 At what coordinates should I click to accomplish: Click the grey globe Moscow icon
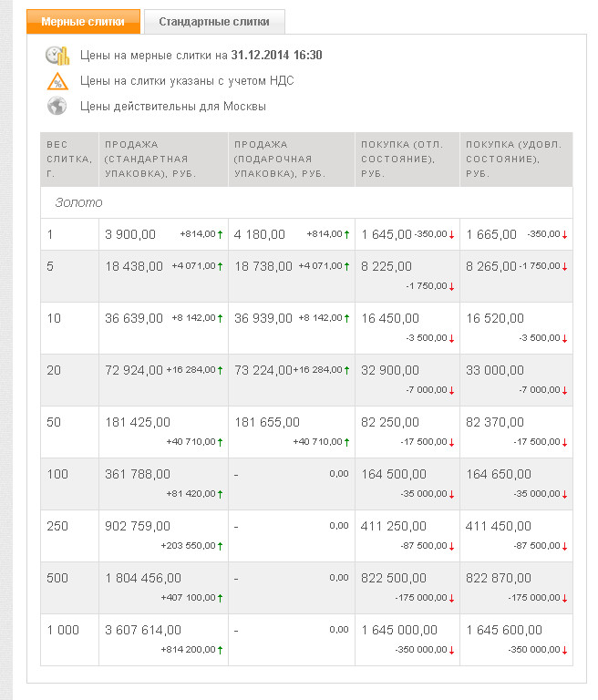[57, 107]
